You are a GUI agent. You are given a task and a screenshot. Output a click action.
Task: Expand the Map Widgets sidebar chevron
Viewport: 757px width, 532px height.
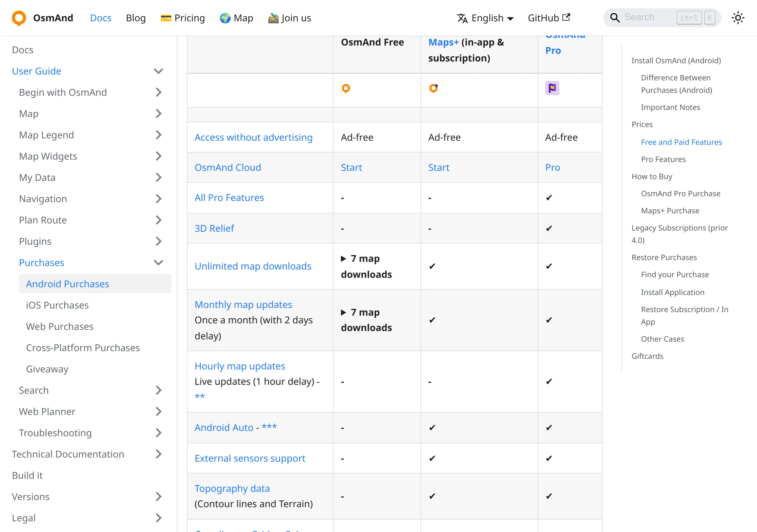pyautogui.click(x=158, y=156)
